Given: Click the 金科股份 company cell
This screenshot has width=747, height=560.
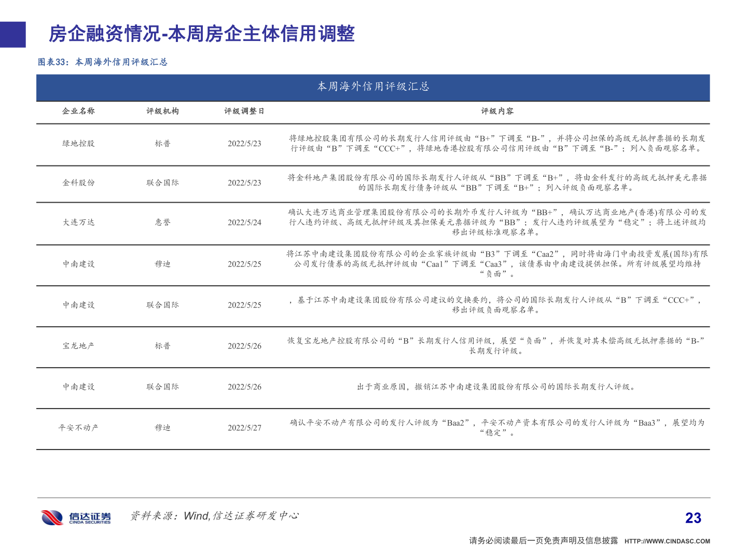Looking at the screenshot, I should click(78, 183).
